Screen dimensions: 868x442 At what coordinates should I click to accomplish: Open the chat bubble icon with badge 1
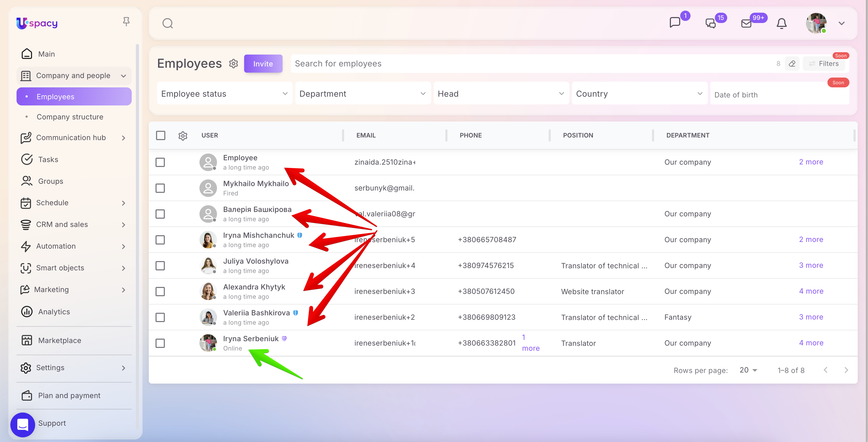(x=675, y=22)
